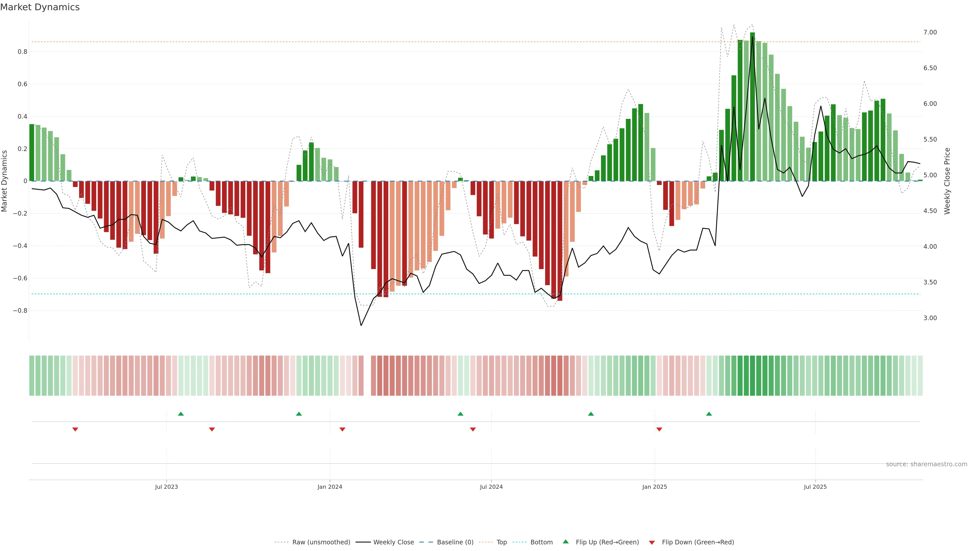Click the green Flip Up triangle in the legend
The width and height of the screenshot is (980, 551).
click(566, 542)
